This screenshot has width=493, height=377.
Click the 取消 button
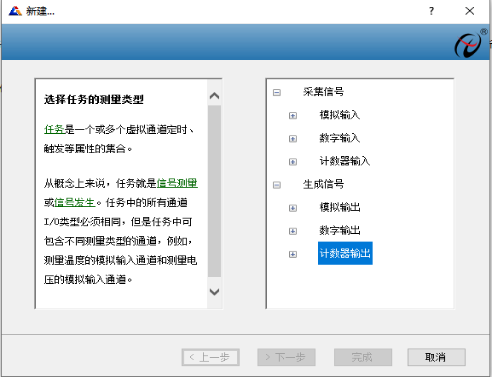436,357
